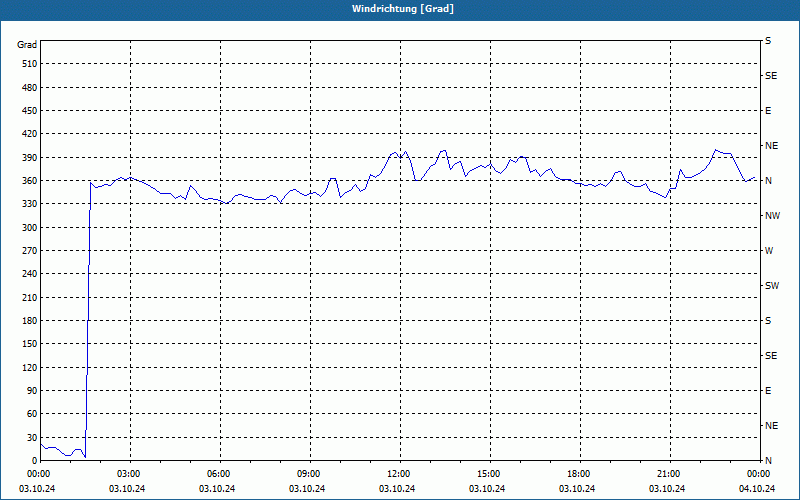
Task: Click the 240 y-axis value
Action: pyautogui.click(x=30, y=274)
